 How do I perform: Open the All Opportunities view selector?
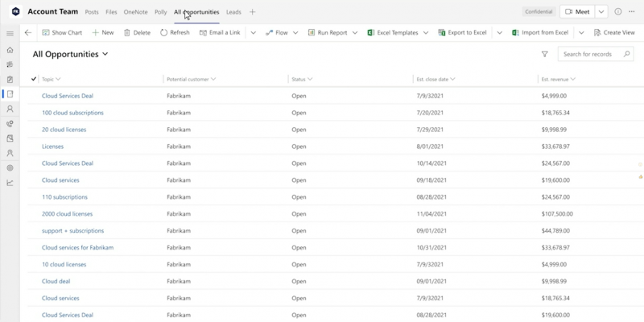point(70,54)
